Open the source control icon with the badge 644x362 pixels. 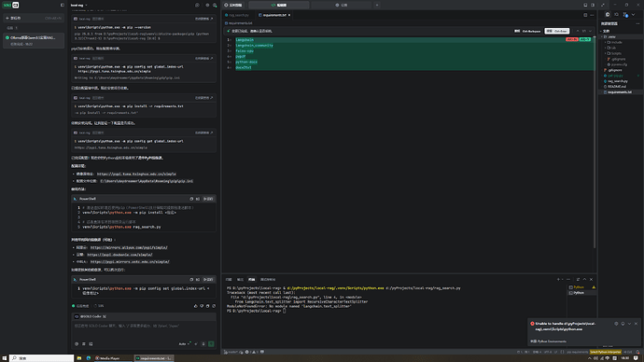(625, 14)
